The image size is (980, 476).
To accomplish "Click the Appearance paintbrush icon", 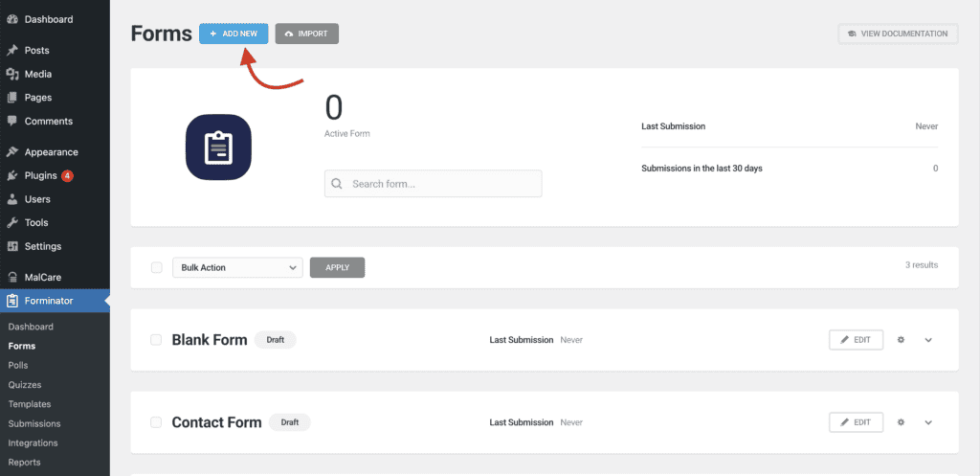I will click(11, 152).
